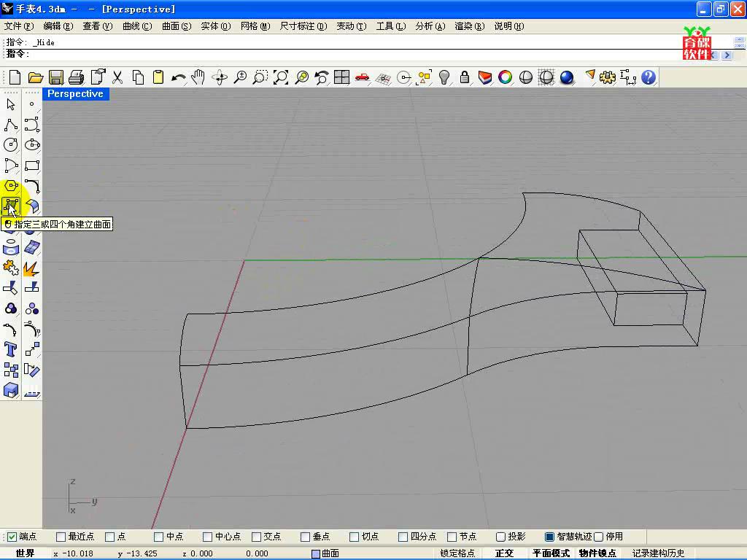Screen dimensions: 747x560
Task: Click the Zoom Selected icon
Action: point(301,77)
